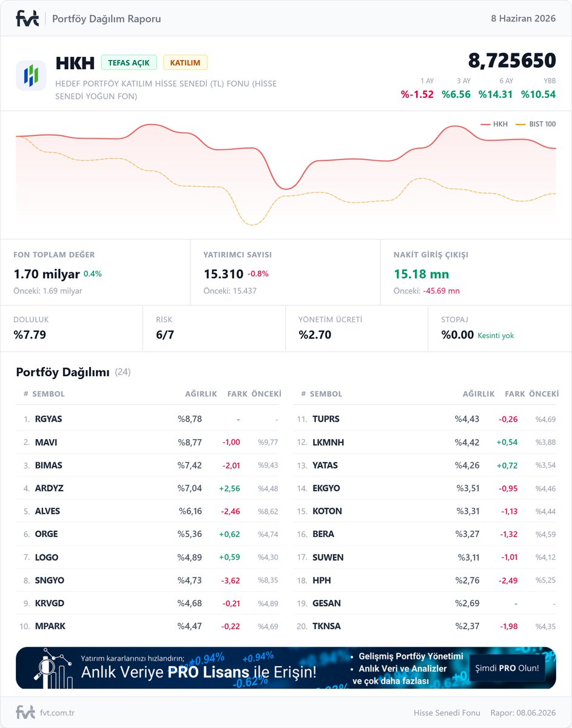
Task: Click the BIMAS weight %7,42
Action: coord(190,465)
